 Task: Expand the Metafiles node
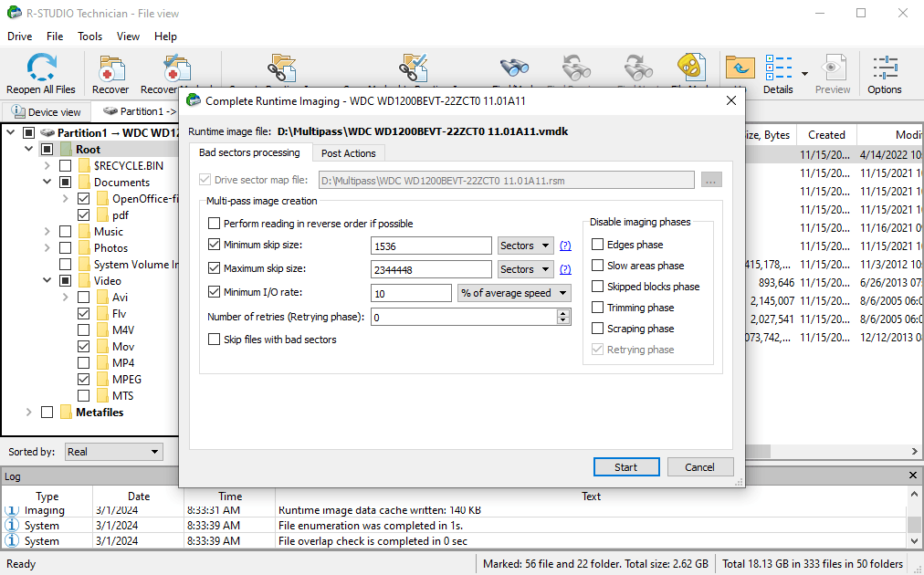29,413
